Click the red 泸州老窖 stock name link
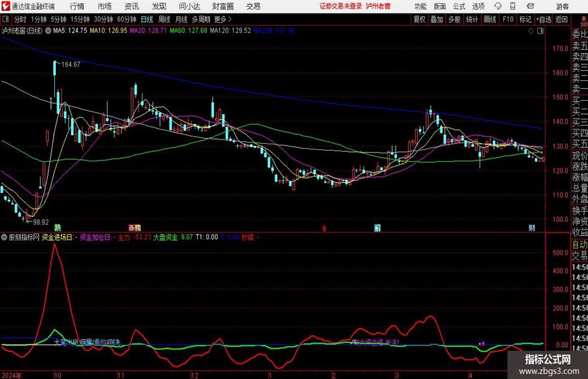This screenshot has width=588, height=379. pyautogui.click(x=378, y=6)
